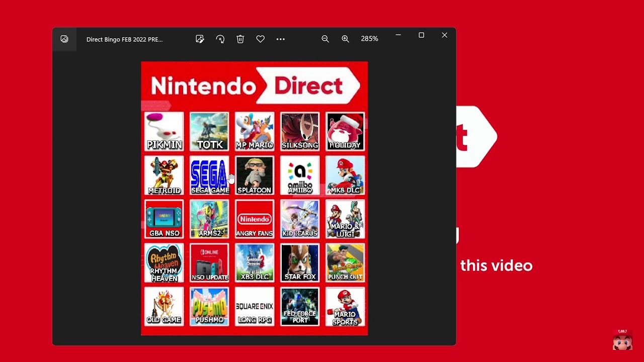Select the PUSHMO bingo tile

click(209, 307)
